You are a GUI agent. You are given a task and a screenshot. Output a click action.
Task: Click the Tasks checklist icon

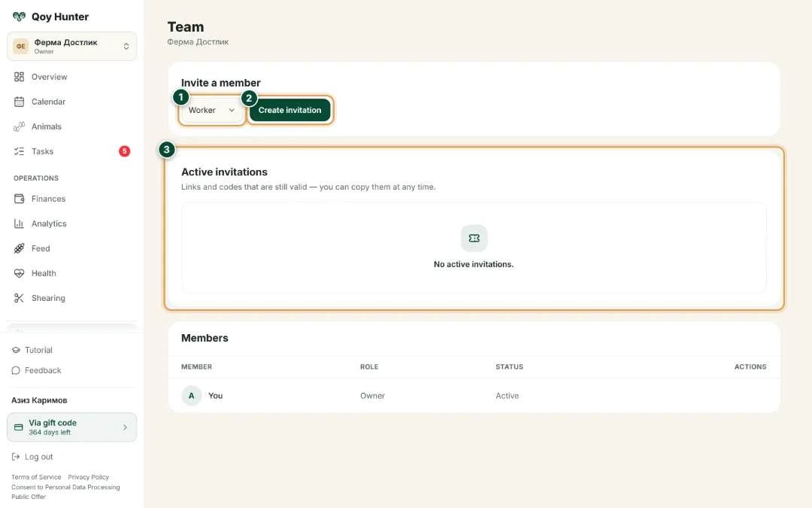click(x=19, y=151)
